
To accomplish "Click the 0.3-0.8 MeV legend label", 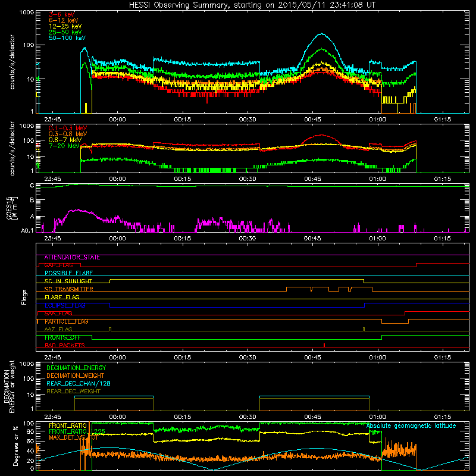I will point(68,134).
